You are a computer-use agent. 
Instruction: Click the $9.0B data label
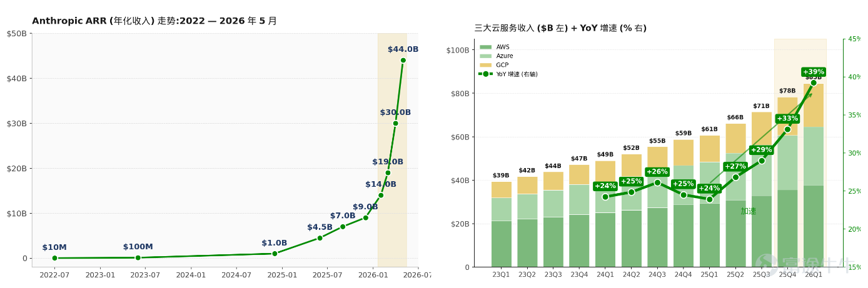(x=365, y=207)
